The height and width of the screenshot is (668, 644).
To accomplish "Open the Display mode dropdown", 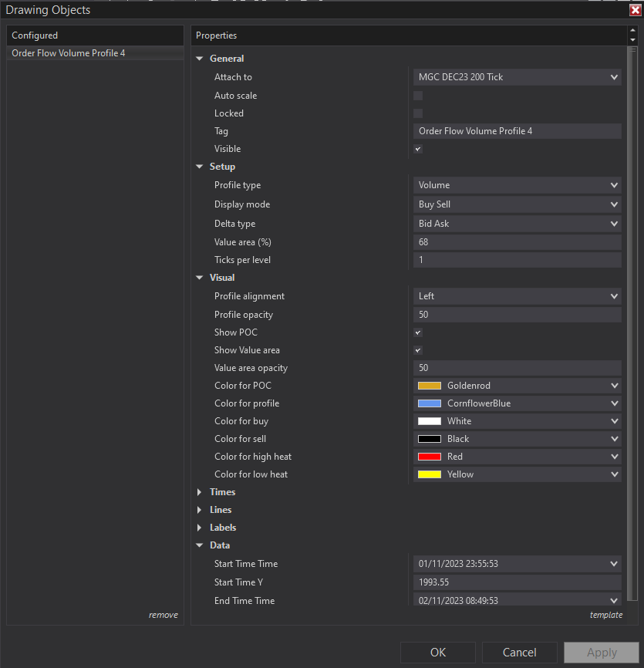I will [517, 204].
